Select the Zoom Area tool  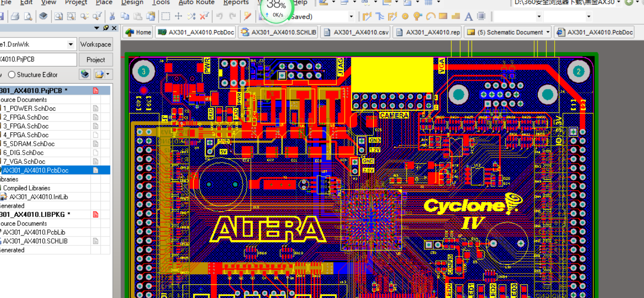71,16
